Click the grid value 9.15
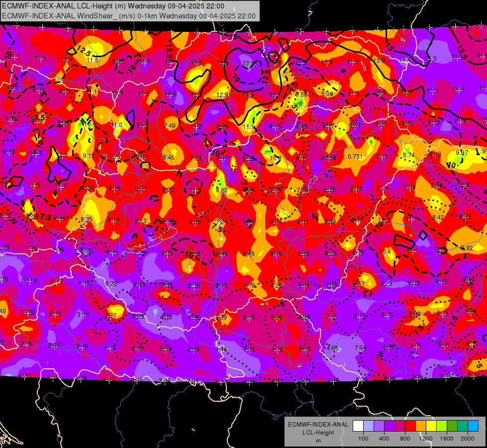The width and height of the screenshot is (487, 448). (x=89, y=156)
